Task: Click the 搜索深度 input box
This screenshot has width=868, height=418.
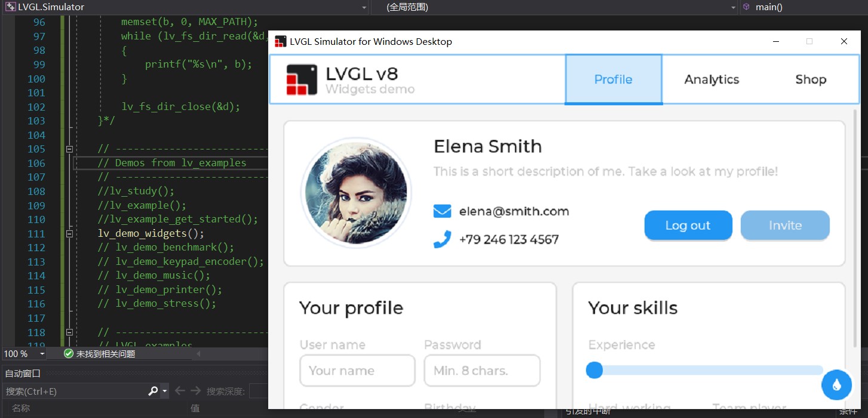Action: [x=258, y=391]
